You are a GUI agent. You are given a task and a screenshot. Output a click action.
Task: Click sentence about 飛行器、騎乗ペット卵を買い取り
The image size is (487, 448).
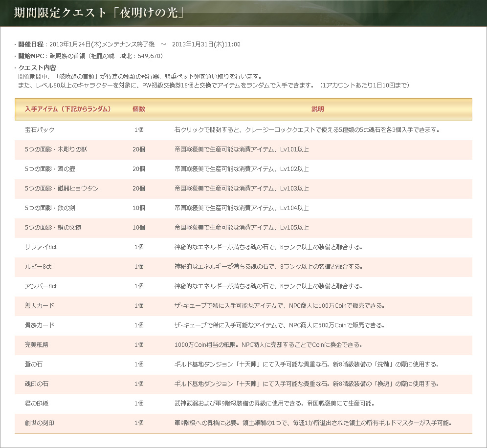tap(141, 76)
